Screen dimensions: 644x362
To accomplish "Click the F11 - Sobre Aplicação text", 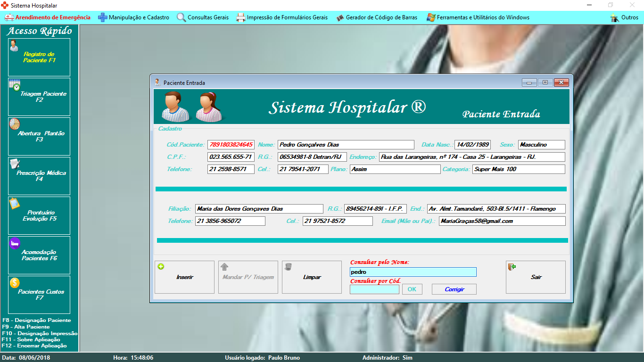I will [x=31, y=339].
